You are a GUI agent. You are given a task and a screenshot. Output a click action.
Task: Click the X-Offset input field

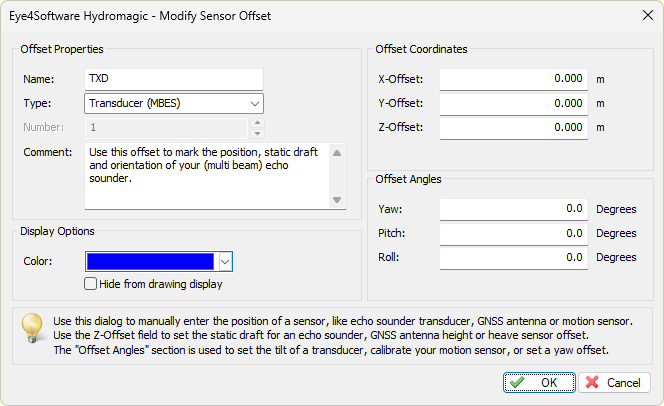coord(514,79)
